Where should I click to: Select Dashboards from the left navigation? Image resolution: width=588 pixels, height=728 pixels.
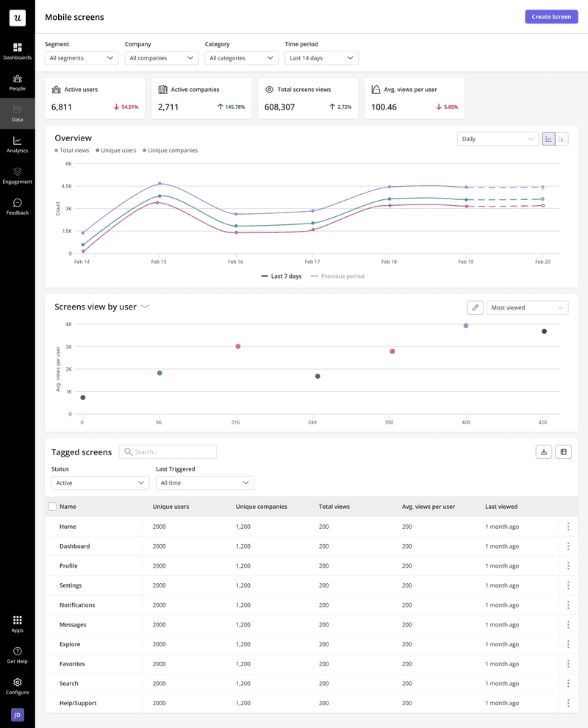17,51
